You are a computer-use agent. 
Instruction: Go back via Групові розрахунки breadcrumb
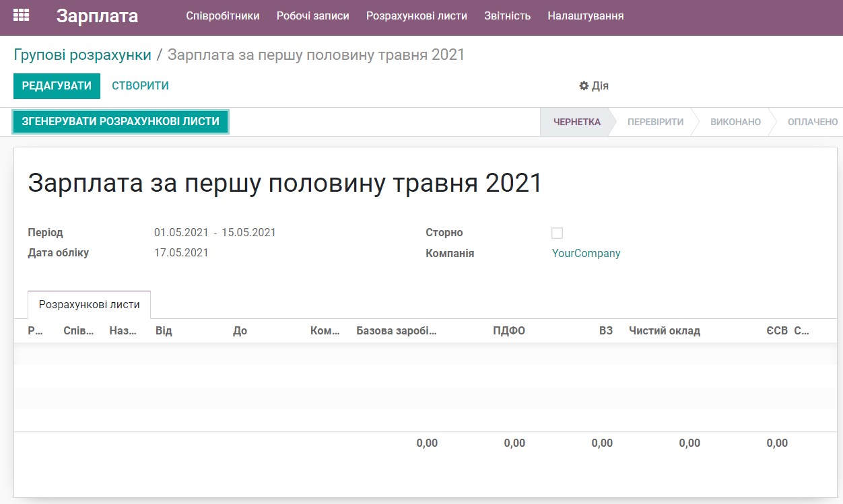point(81,54)
